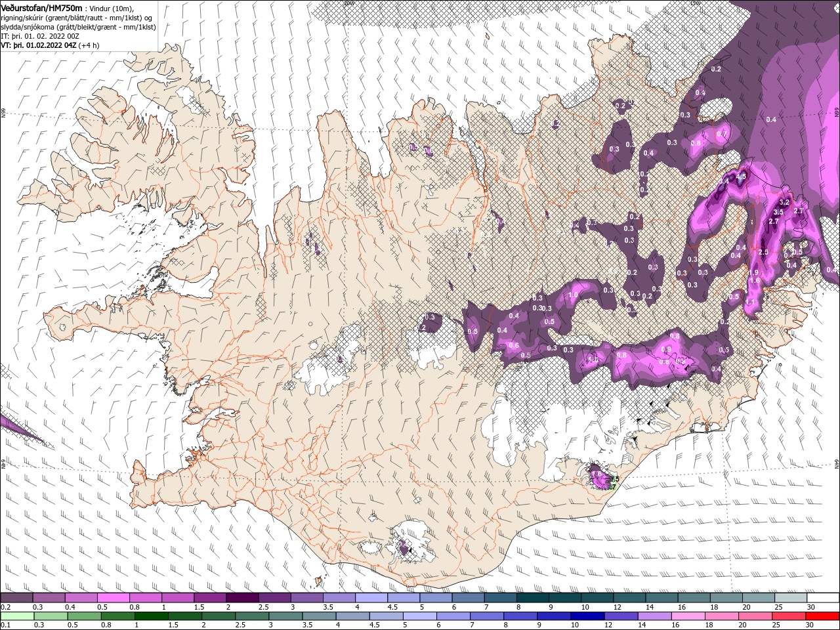Pick the rain legend swatch between 4 and 4.5
840x630 pixels.
(x=352, y=616)
